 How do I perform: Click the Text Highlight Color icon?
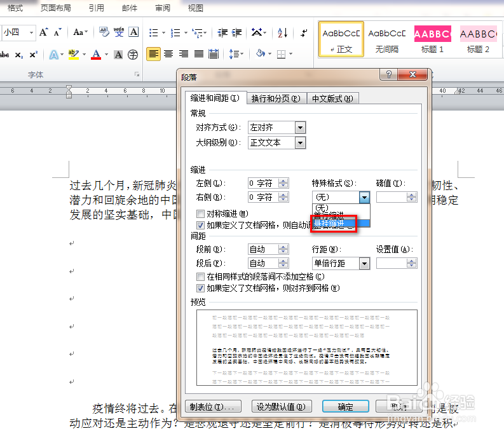[x=74, y=55]
